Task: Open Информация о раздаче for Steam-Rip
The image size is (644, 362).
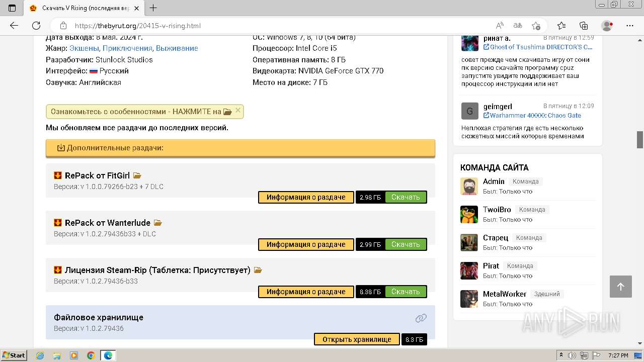Action: [306, 292]
